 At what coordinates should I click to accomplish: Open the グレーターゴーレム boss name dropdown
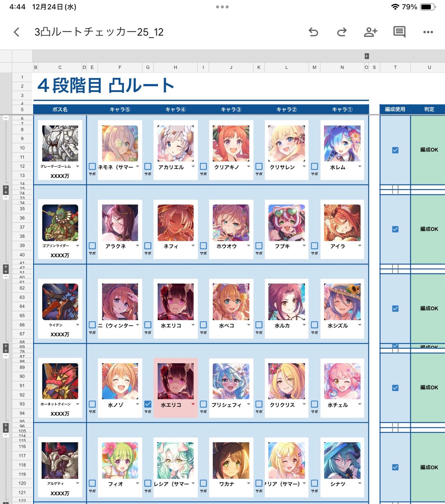point(77,167)
